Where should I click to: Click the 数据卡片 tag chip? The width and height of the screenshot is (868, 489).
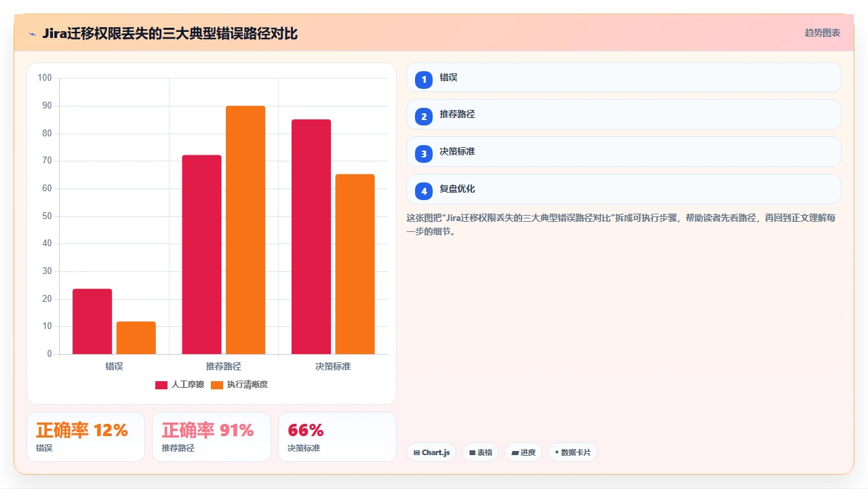(573, 452)
